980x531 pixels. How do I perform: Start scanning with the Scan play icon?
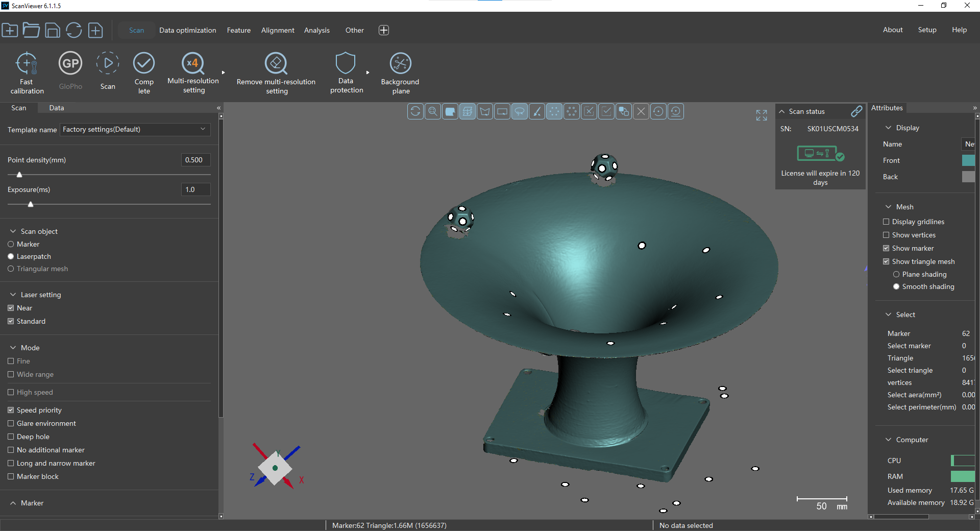tap(108, 63)
